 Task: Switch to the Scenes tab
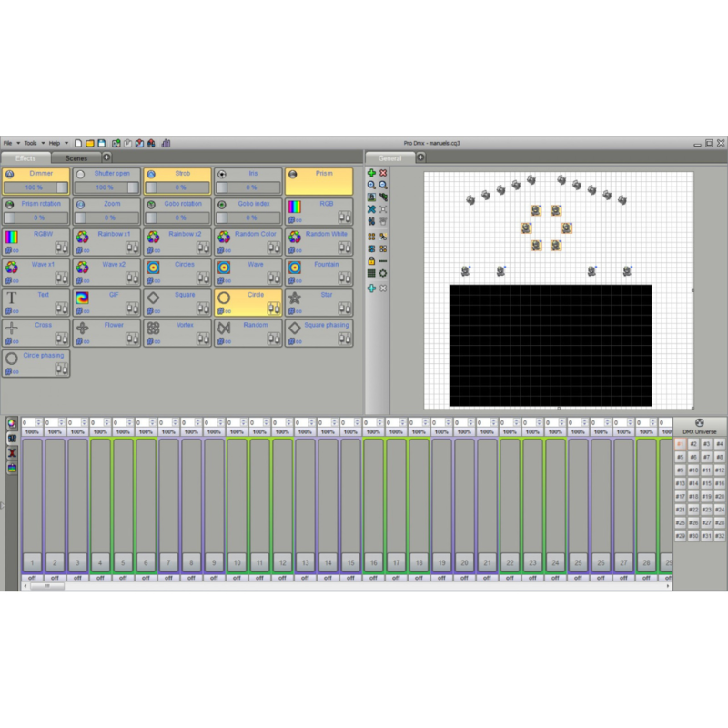click(76, 157)
